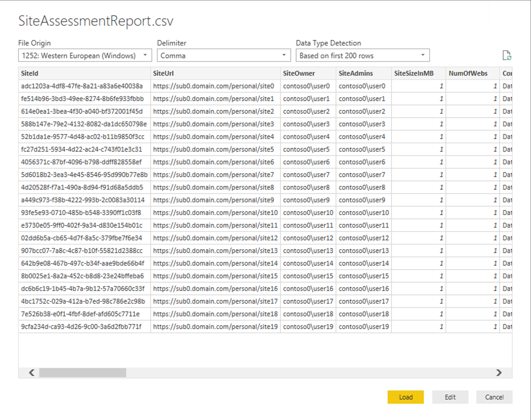
Task: Select the SiteId column header
Action: pos(84,73)
